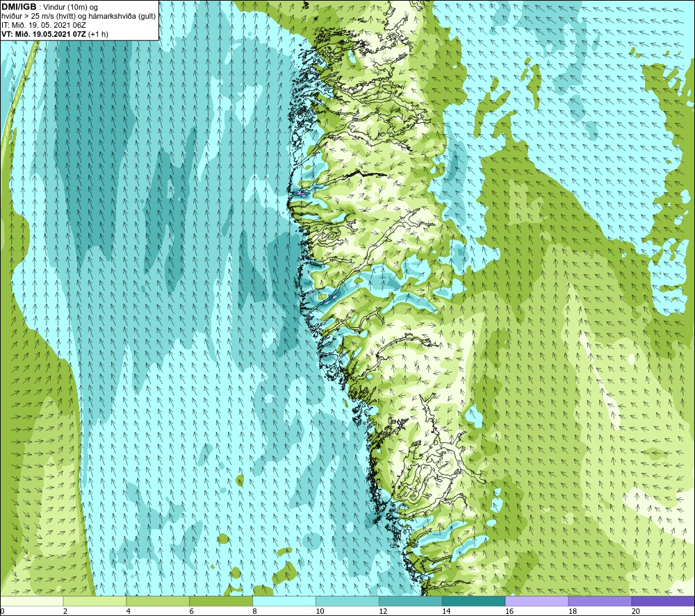Click the "18" label on the wind scale
The height and width of the screenshot is (616, 695).
point(573,612)
